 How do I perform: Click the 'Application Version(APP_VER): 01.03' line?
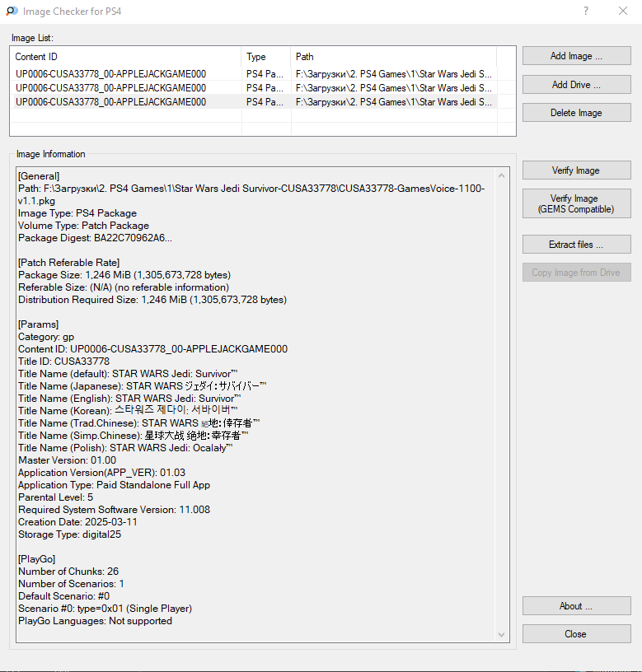pos(101,473)
